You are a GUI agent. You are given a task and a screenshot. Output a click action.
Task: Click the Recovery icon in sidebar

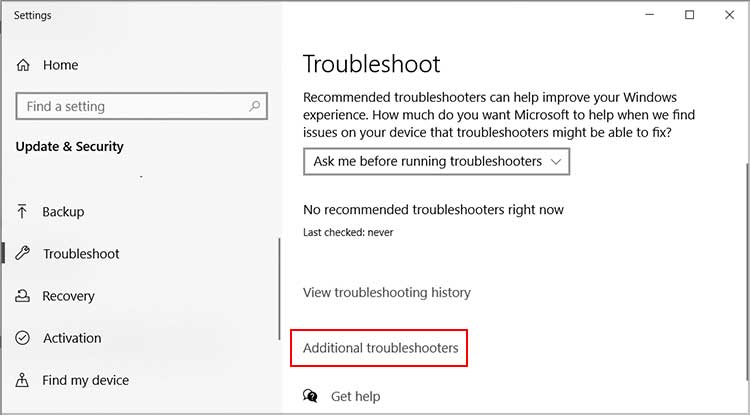pos(22,296)
